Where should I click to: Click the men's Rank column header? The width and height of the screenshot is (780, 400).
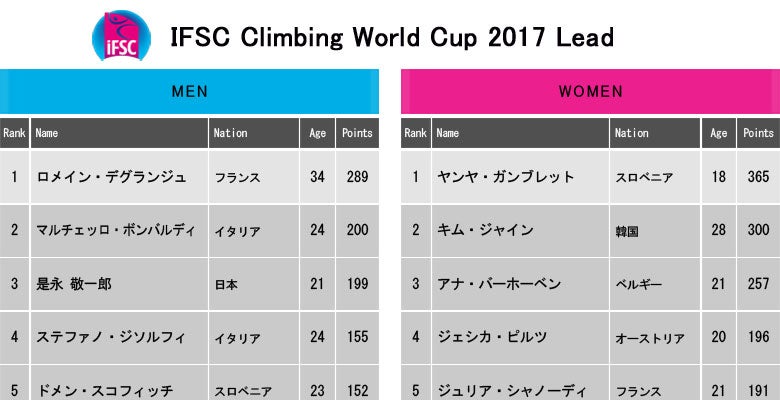15,132
